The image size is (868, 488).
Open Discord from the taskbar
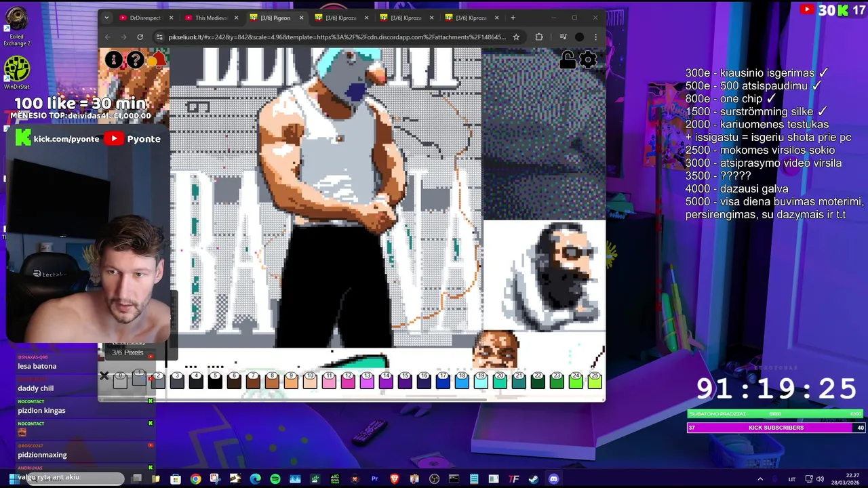[553, 479]
